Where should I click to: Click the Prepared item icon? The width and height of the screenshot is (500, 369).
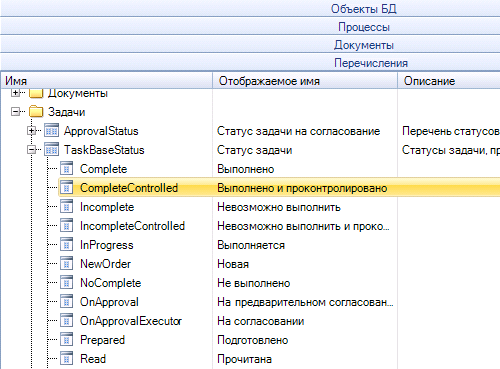tap(67, 340)
